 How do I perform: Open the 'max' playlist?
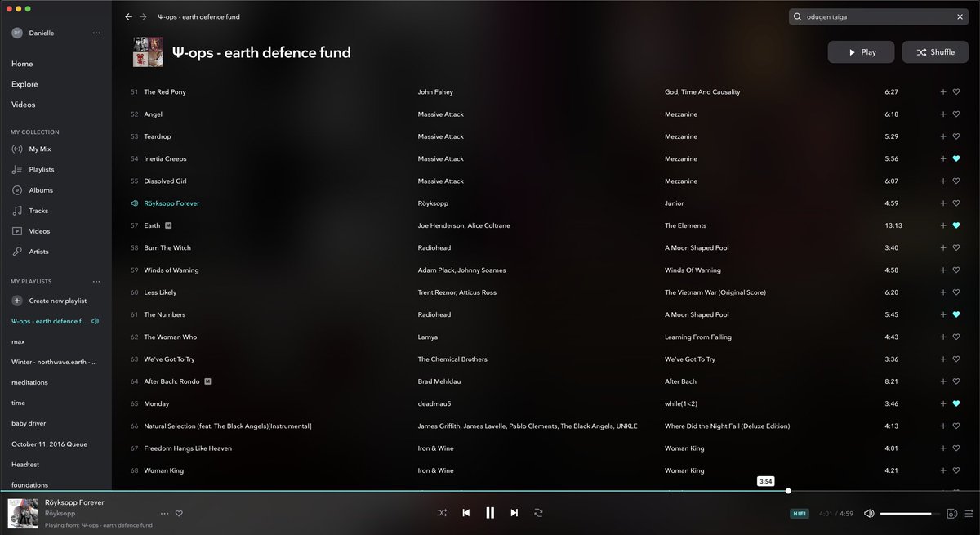[18, 341]
